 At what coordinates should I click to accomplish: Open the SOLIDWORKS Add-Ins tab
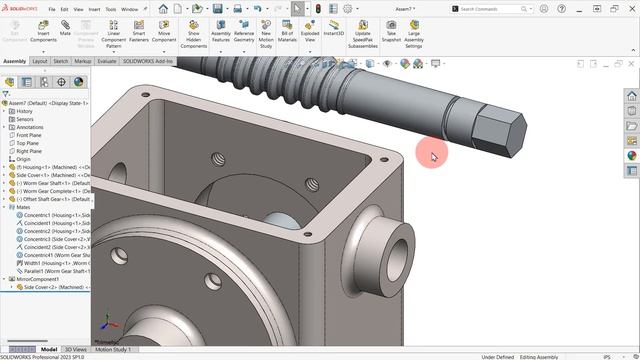148,61
